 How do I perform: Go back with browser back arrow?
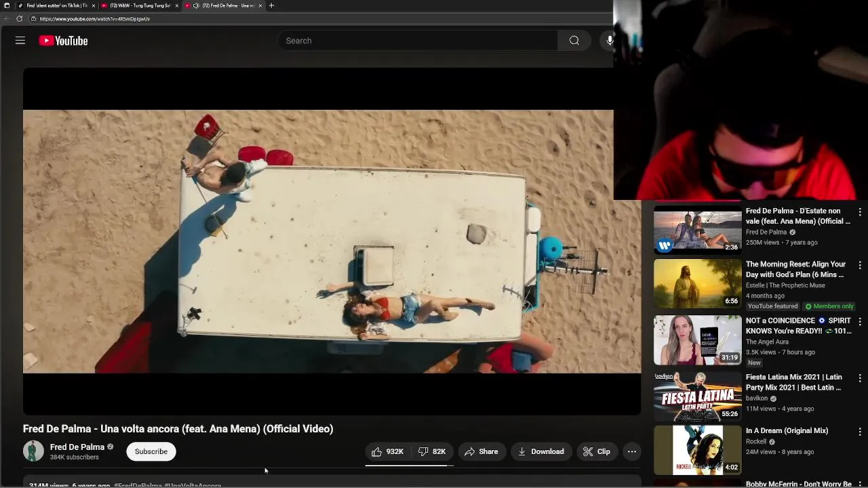pos(6,19)
